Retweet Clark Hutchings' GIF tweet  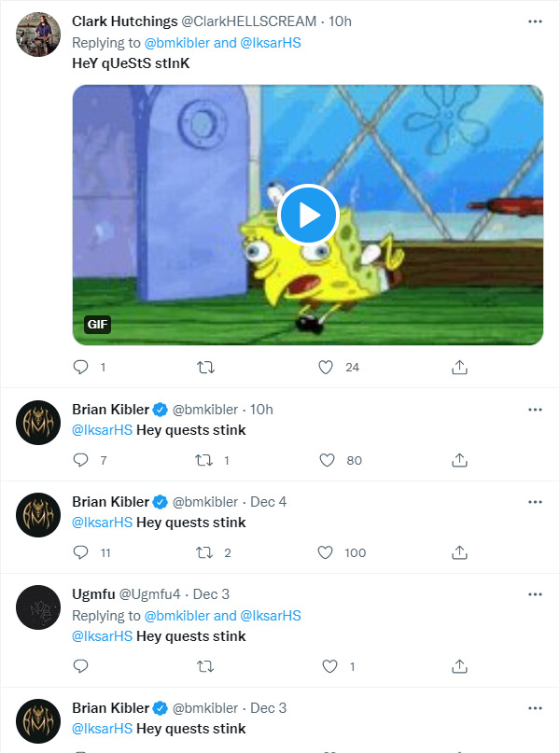(206, 368)
